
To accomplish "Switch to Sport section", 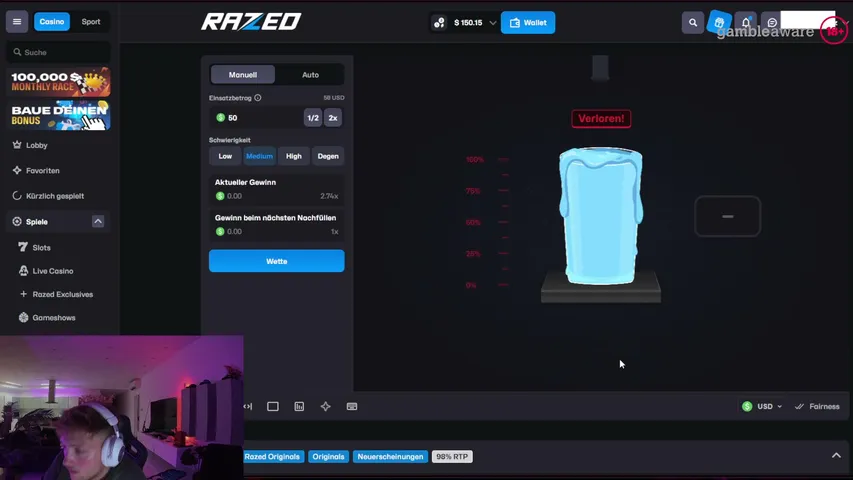I will pyautogui.click(x=91, y=22).
